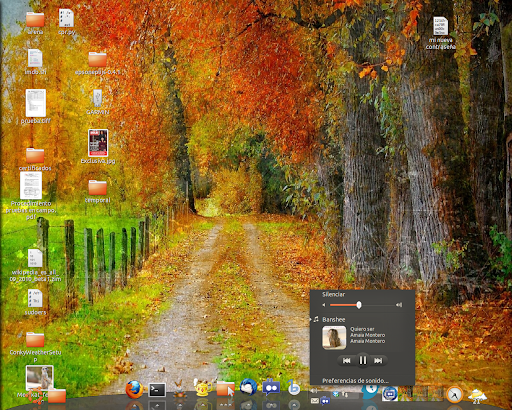Viewport: 512px width, 410px height.
Task: Open the sudoers file icon
Action: [35, 298]
